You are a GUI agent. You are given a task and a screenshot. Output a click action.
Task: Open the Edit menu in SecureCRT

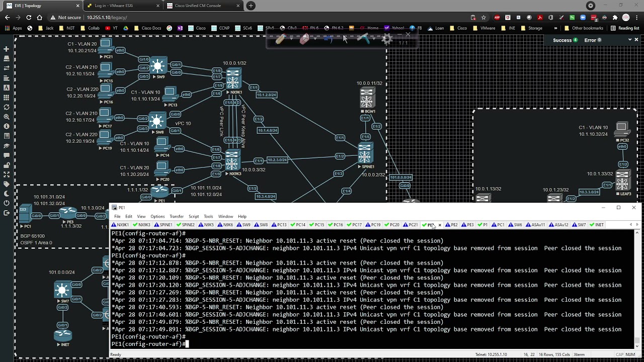coord(129,216)
